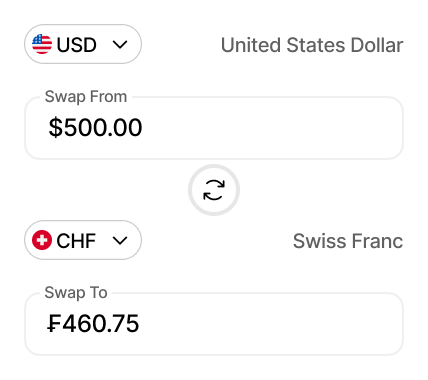
Task: Click the Swap From field label
Action: click(86, 97)
